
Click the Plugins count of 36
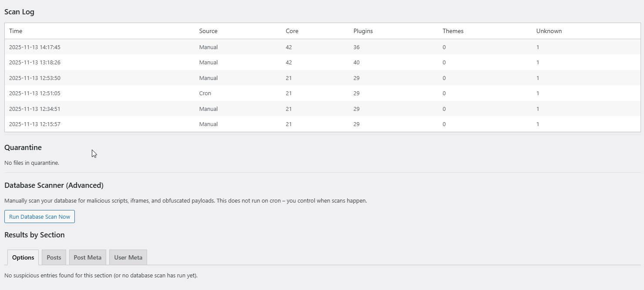click(356, 47)
